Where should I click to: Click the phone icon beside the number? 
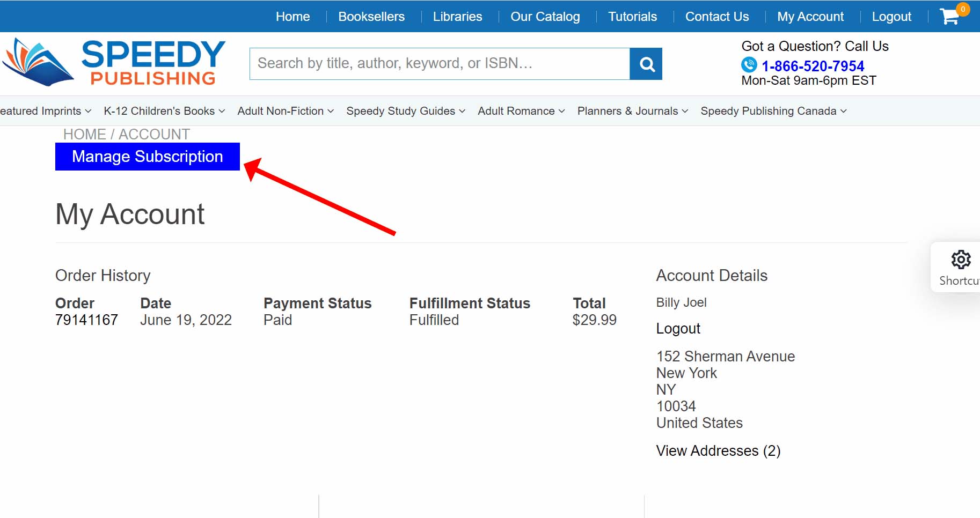tap(749, 65)
